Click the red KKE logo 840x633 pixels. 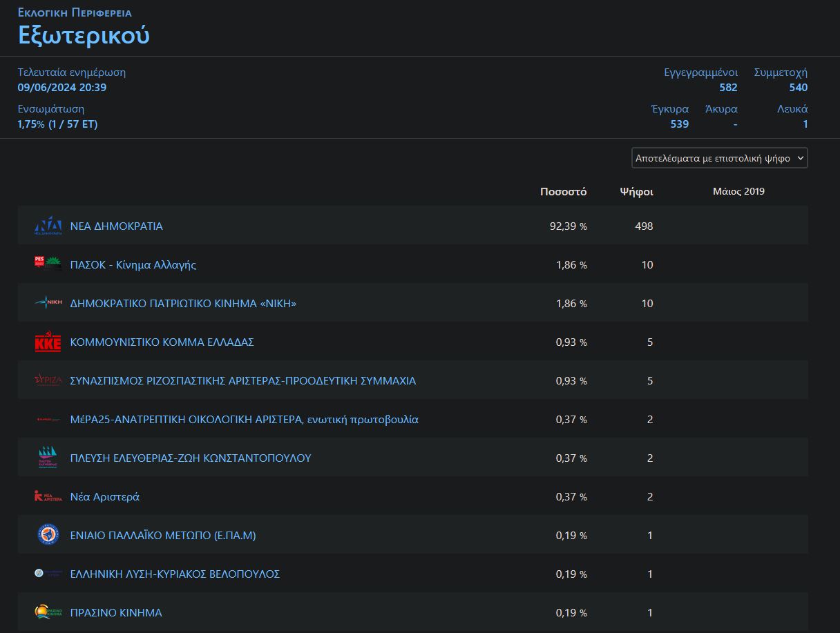(x=48, y=342)
